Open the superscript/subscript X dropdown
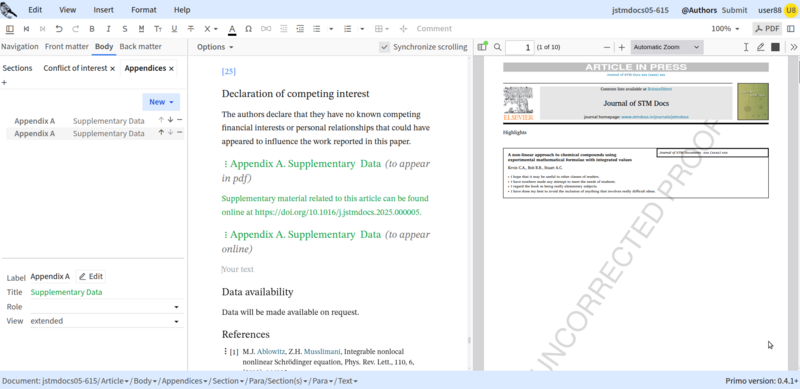800x389 pixels. click(211, 29)
